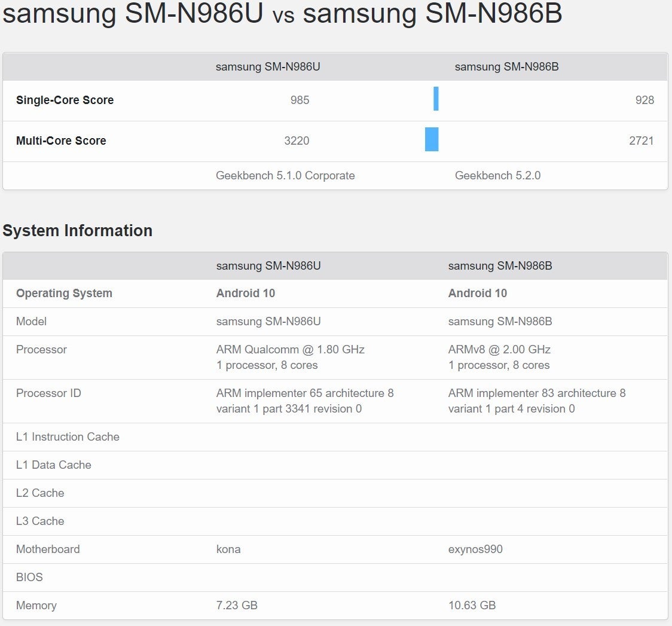Click the single-core score value 928
The width and height of the screenshot is (672, 626).
644,100
